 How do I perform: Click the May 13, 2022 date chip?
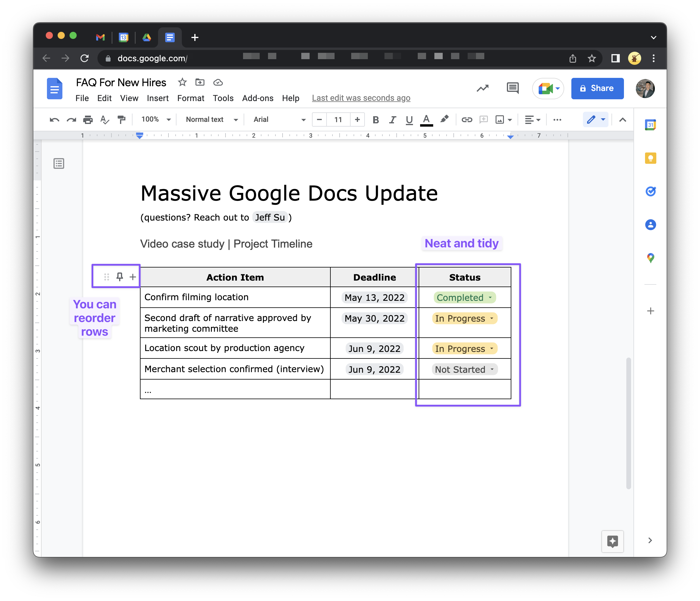coord(374,298)
